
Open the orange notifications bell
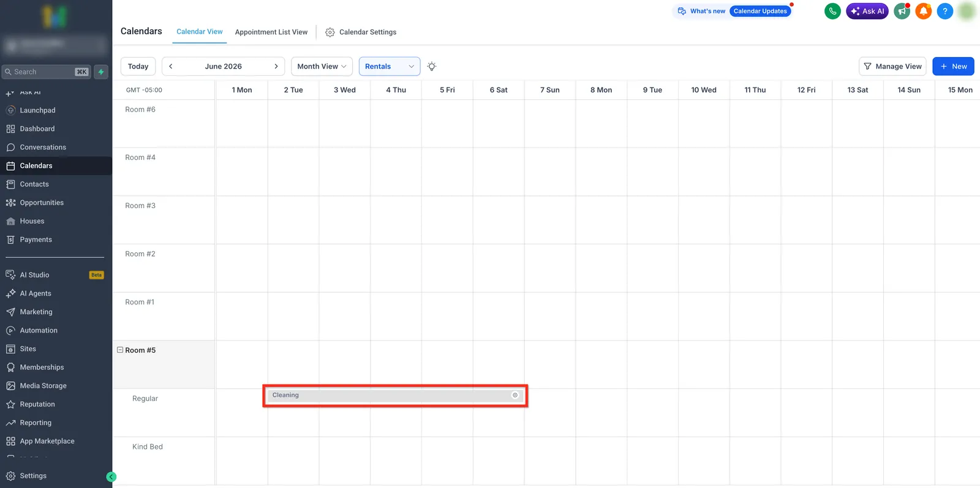924,11
